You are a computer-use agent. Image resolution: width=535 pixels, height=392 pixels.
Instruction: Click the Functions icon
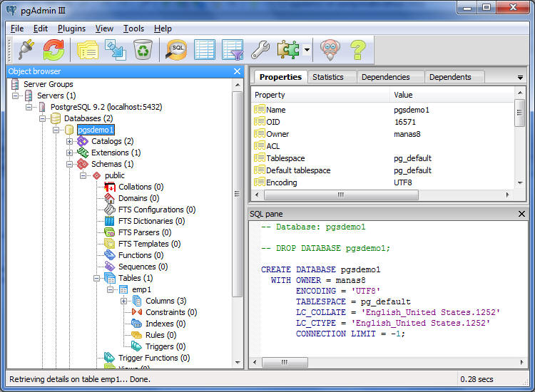pos(110,255)
